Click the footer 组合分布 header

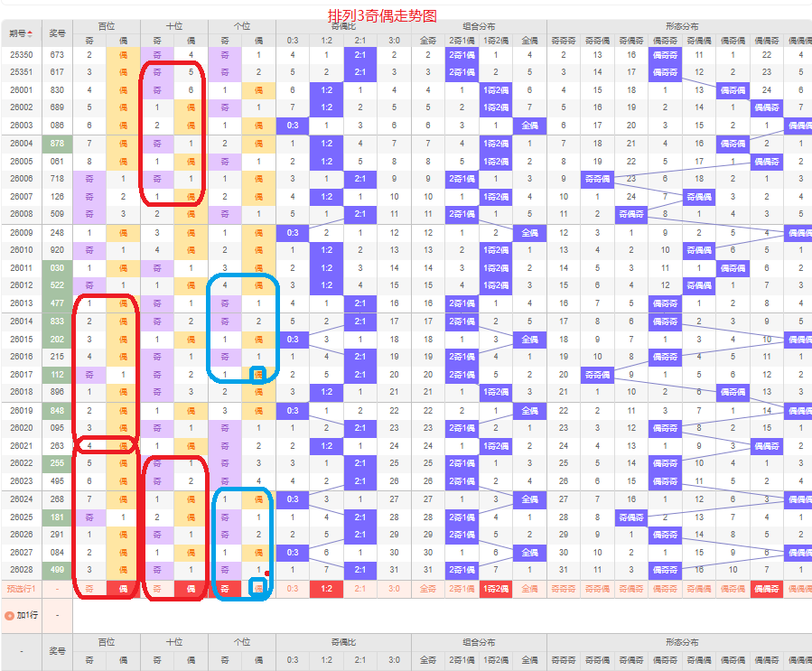point(479,642)
